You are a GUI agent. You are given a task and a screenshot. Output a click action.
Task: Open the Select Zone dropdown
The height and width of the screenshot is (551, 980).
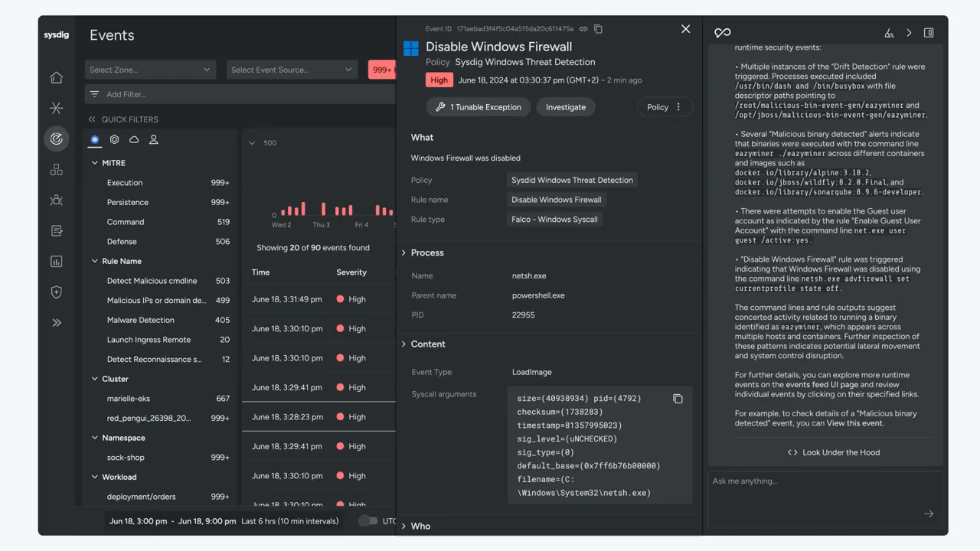(x=150, y=70)
